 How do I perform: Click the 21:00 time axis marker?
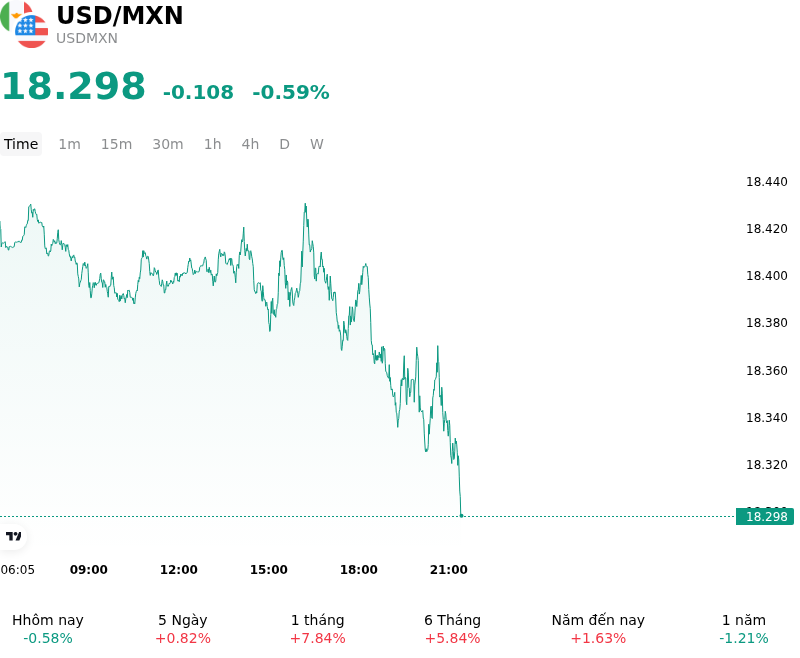pyautogui.click(x=448, y=570)
